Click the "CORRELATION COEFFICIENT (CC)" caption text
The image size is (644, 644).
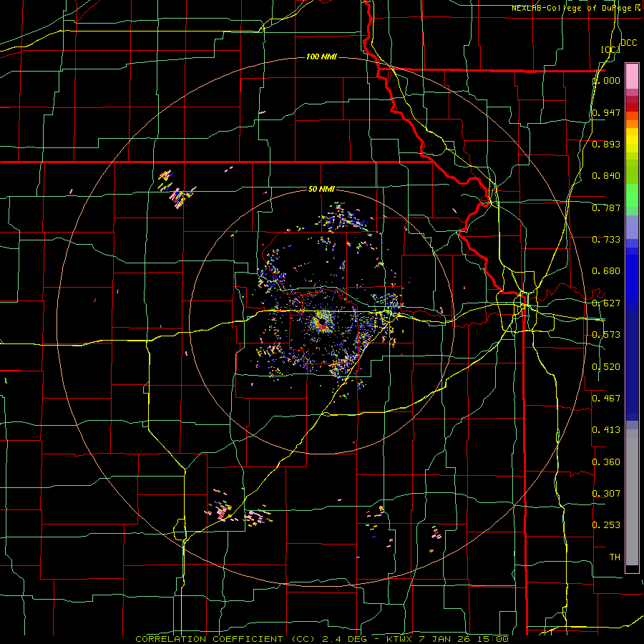[225, 639]
